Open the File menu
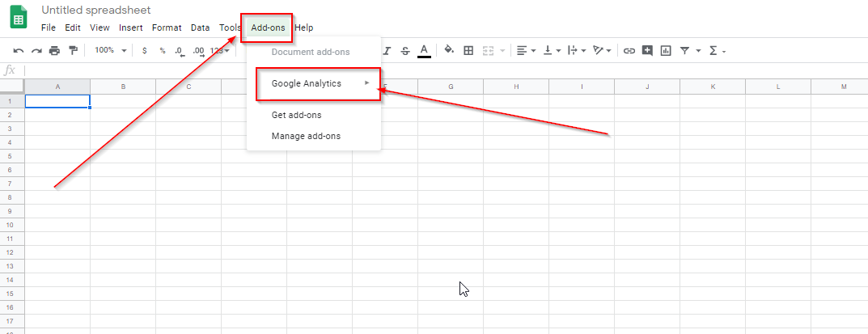This screenshot has height=334, width=868. (49, 27)
